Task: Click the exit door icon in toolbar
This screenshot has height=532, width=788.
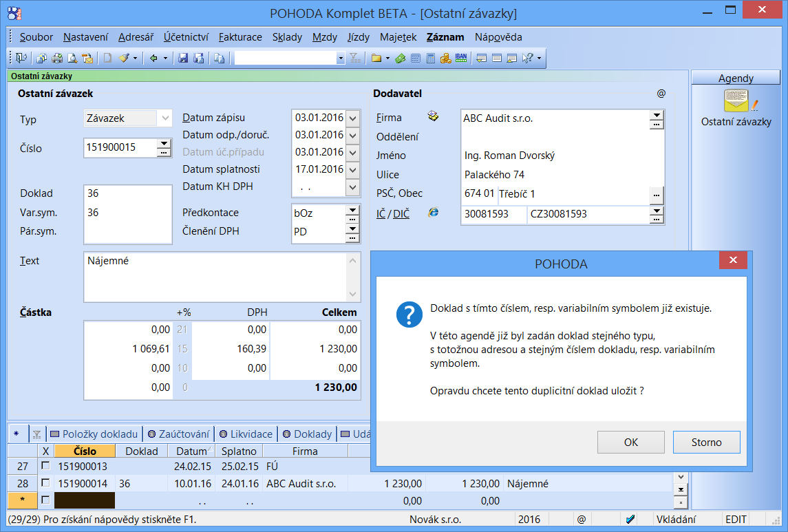Action: pyautogui.click(x=21, y=58)
